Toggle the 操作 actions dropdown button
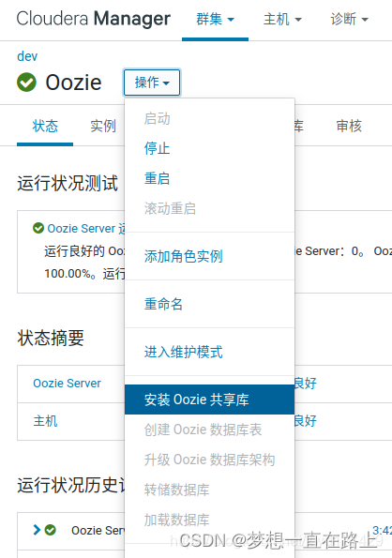Viewport: 392px width, 558px height. pos(152,83)
